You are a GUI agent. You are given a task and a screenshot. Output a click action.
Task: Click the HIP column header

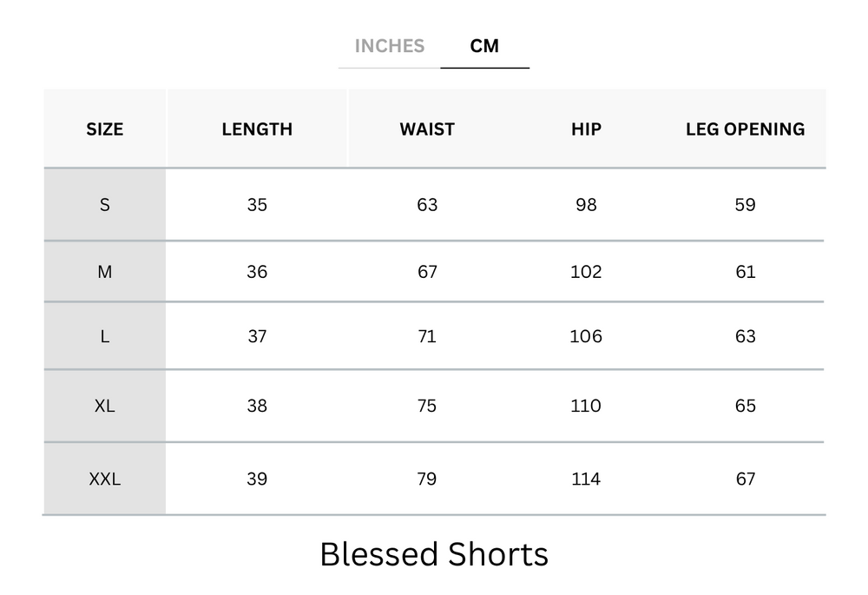point(586,129)
